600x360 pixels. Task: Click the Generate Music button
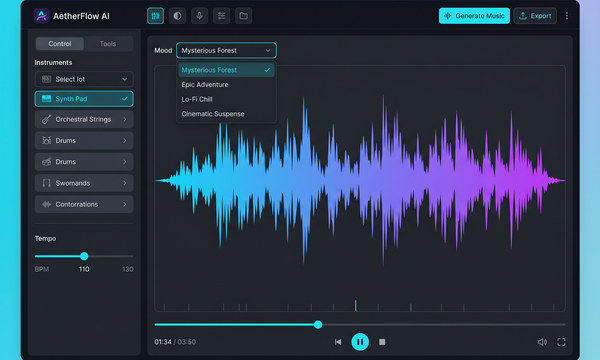(x=474, y=16)
